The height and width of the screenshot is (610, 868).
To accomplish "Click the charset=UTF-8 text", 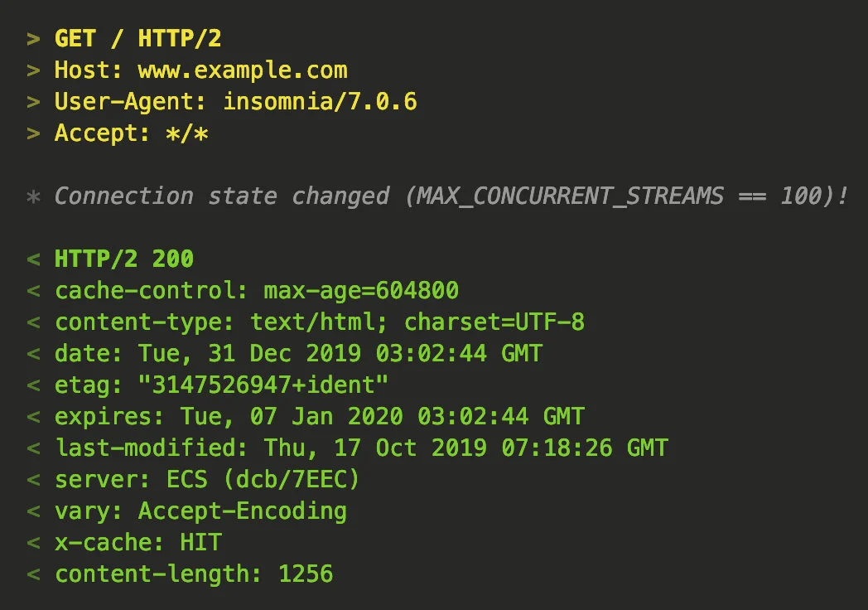I will tap(494, 322).
